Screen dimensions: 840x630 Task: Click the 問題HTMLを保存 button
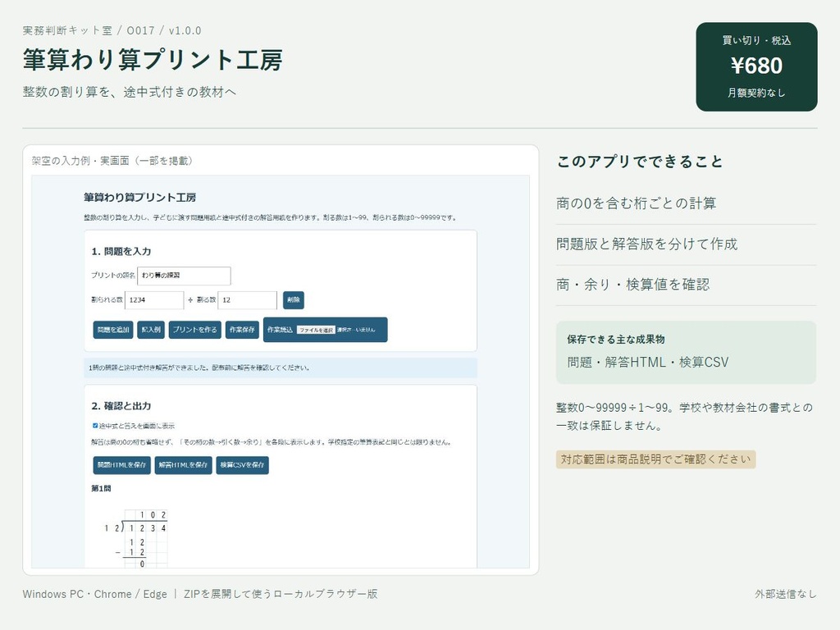point(121,465)
